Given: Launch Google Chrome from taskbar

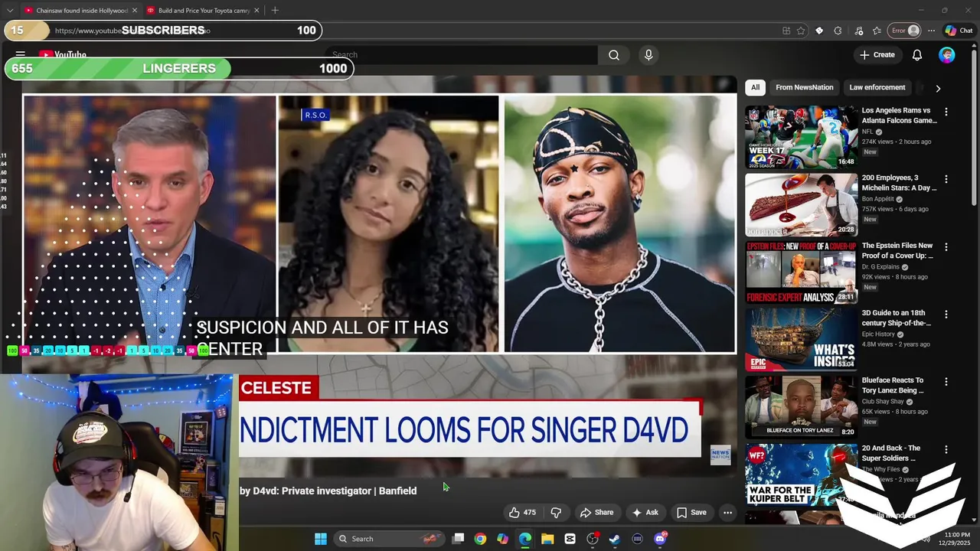Looking at the screenshot, I should point(480,539).
